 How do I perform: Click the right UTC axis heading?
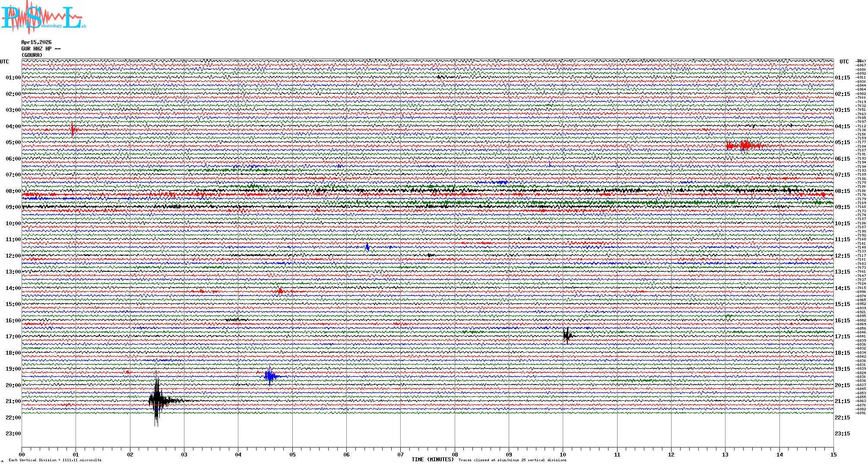point(844,62)
